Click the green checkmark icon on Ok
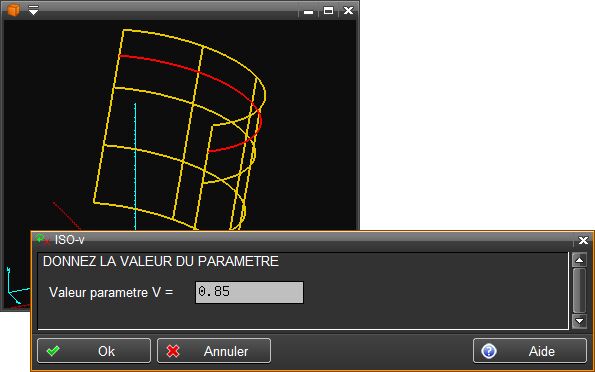This screenshot has height=372, width=595. [53, 351]
